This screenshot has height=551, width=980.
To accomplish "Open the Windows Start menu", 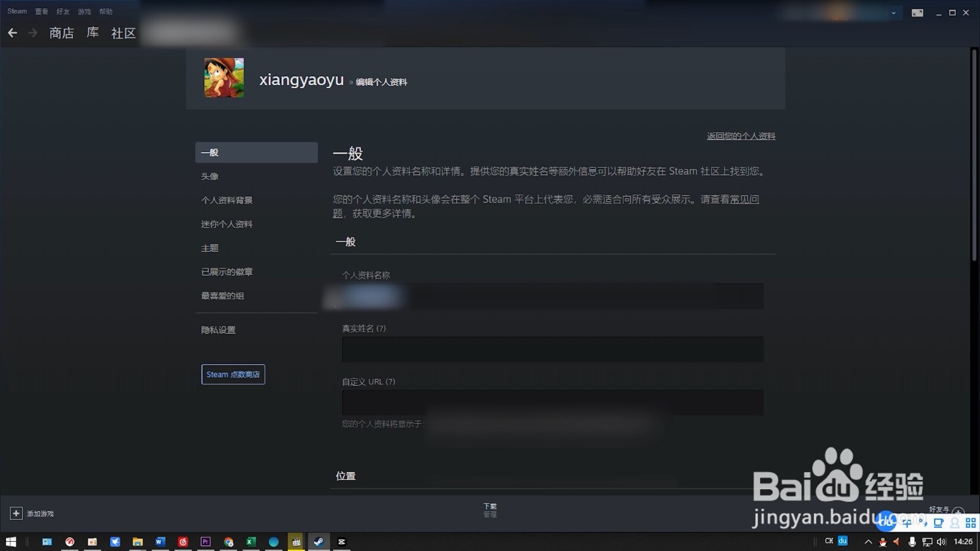I will (10, 542).
